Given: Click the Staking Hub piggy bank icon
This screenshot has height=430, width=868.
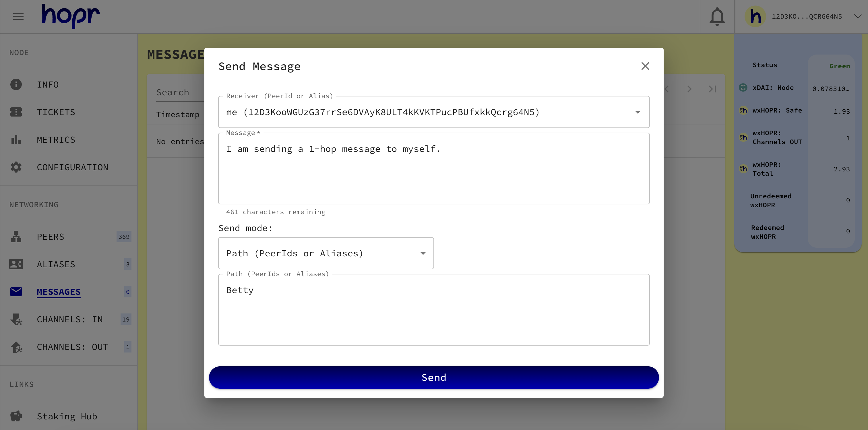Looking at the screenshot, I should coord(16,417).
